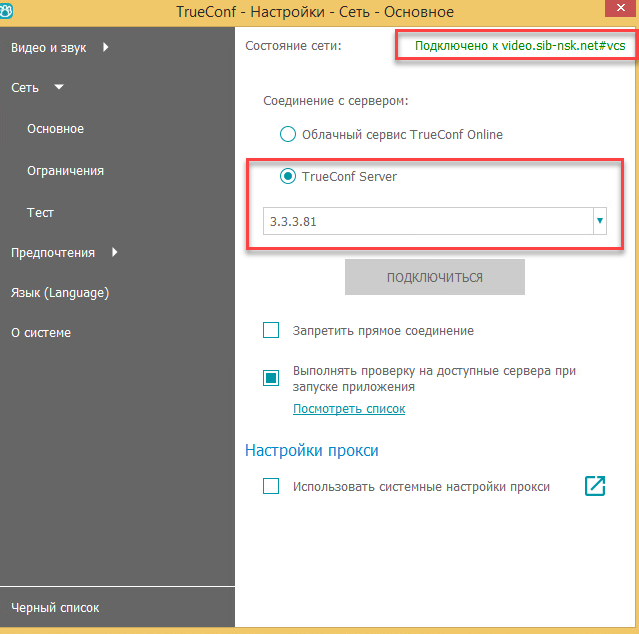Open the О системе section
This screenshot has height=634, width=639.
tap(41, 332)
